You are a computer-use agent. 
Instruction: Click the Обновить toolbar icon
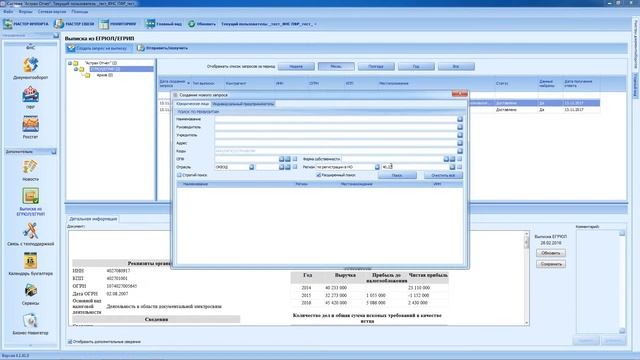click(202, 24)
